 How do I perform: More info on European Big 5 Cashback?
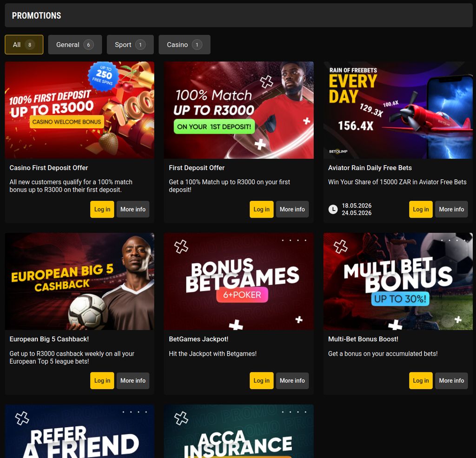click(133, 380)
